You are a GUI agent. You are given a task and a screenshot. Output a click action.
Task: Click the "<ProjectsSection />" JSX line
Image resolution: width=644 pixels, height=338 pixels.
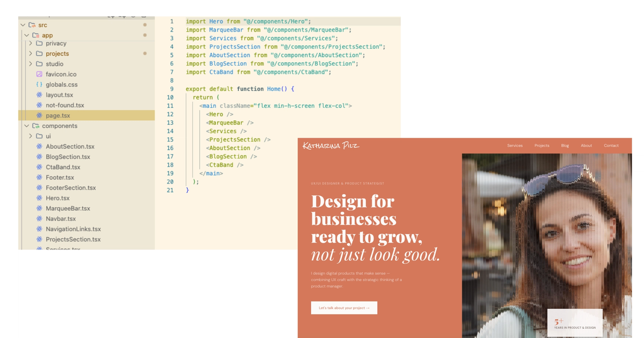(238, 139)
